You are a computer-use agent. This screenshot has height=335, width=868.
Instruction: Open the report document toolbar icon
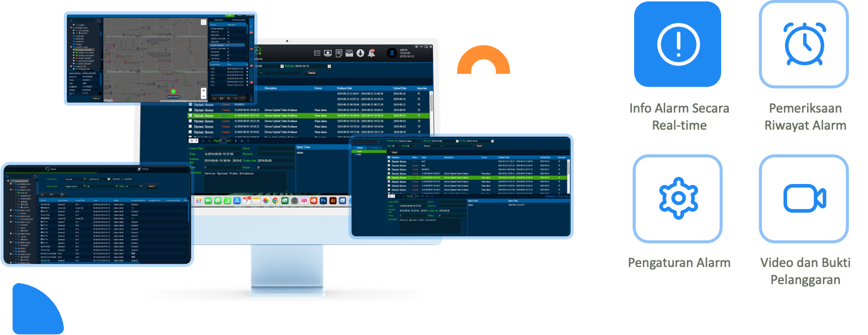click(x=339, y=53)
